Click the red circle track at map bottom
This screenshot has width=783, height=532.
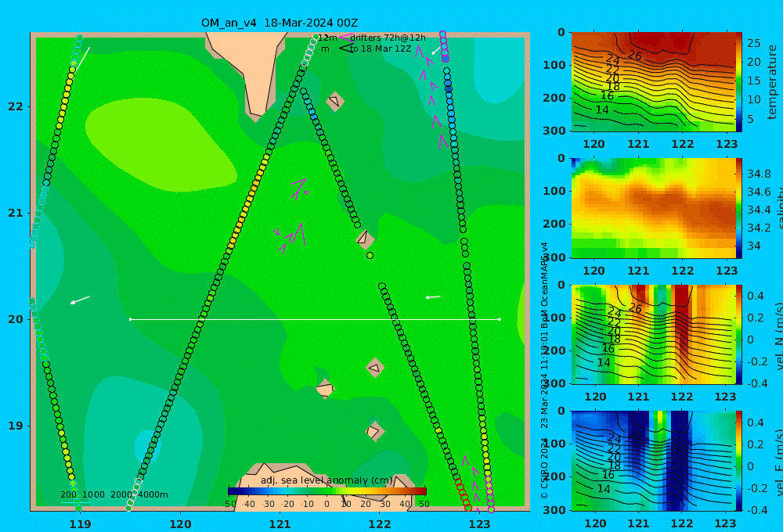(x=463, y=495)
